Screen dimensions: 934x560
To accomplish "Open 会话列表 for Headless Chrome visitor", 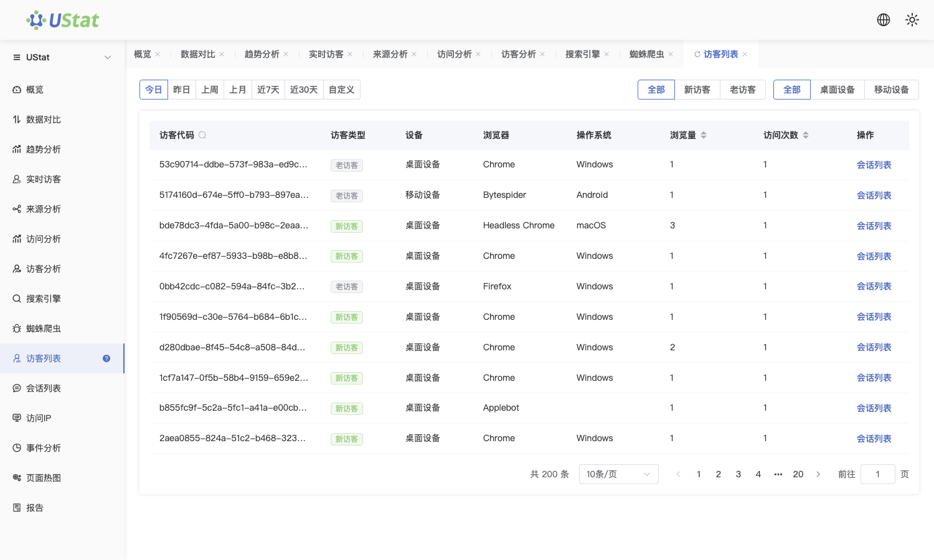I will (874, 226).
